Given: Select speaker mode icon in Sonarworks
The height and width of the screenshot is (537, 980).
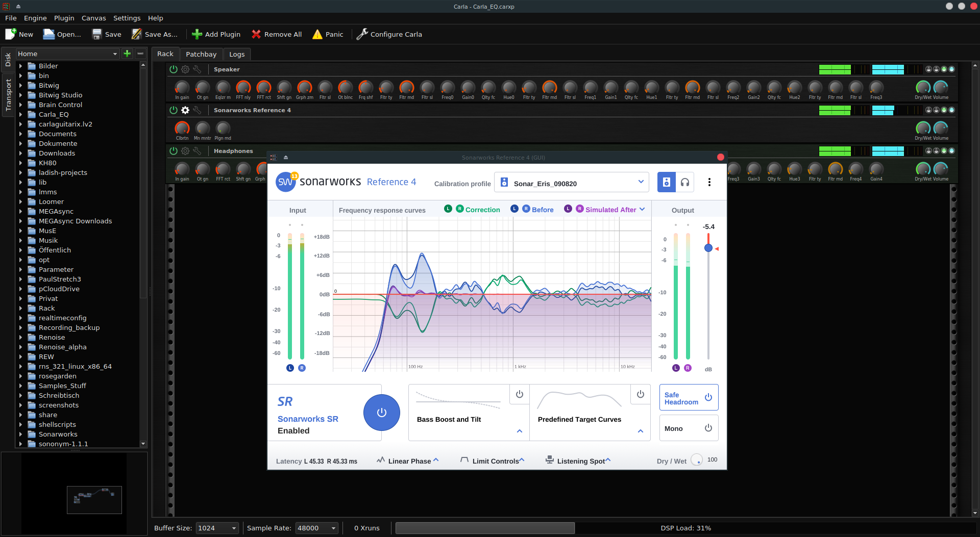Looking at the screenshot, I should (x=667, y=182).
